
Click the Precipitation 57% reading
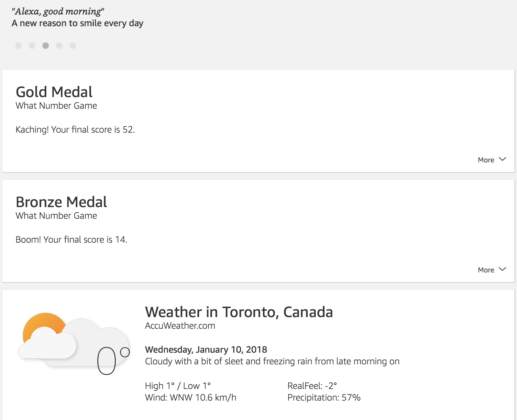[324, 398]
